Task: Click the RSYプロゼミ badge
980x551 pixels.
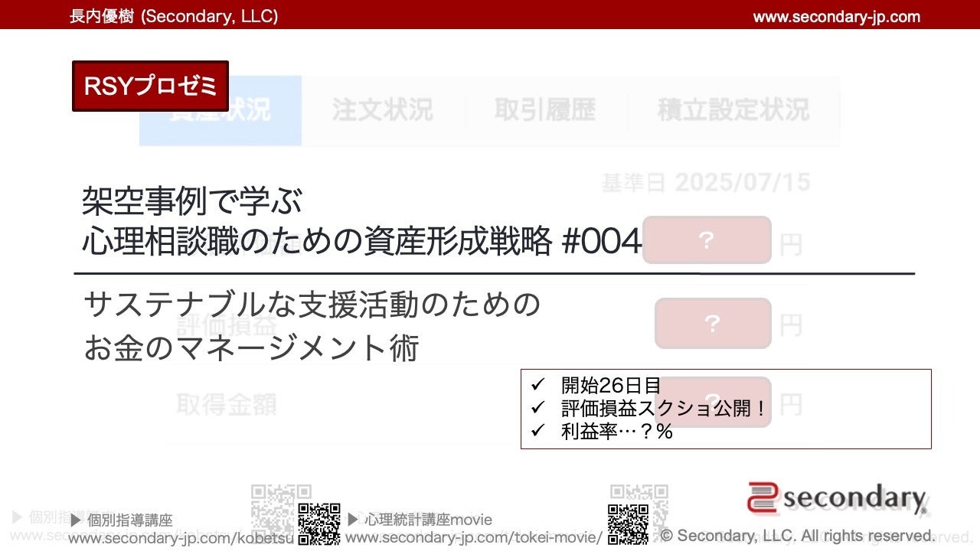Action: click(150, 86)
